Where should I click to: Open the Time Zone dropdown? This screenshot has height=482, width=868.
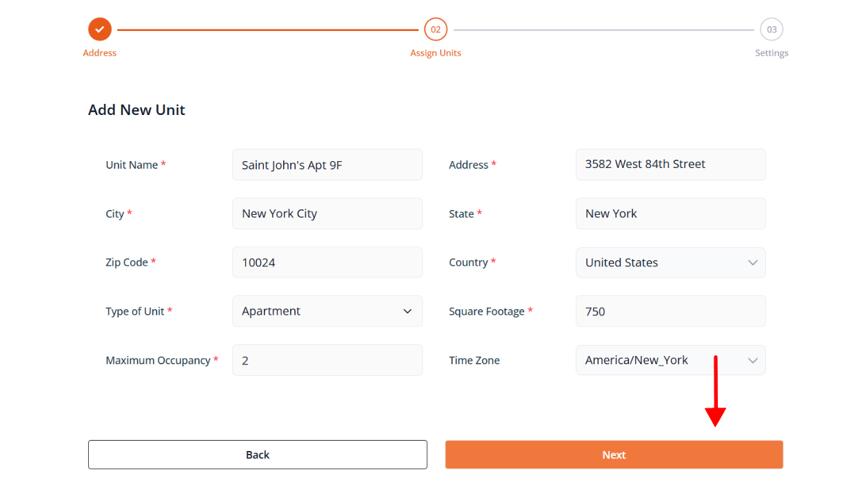click(670, 360)
